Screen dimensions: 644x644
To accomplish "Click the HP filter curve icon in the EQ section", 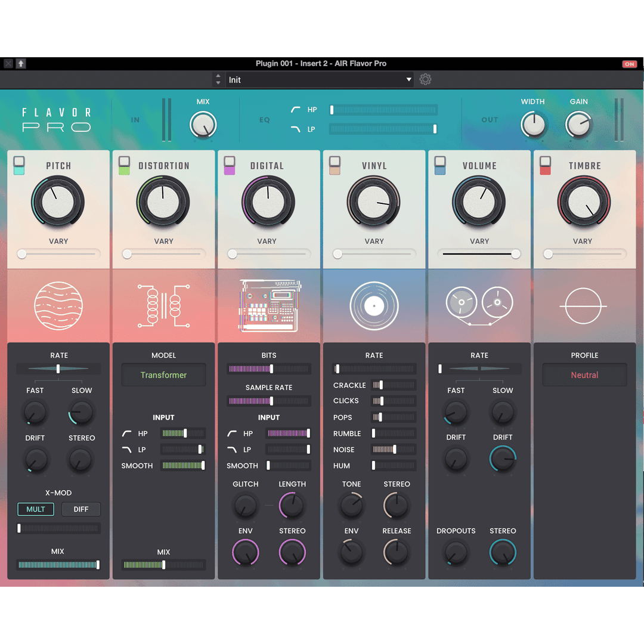I will [295, 110].
